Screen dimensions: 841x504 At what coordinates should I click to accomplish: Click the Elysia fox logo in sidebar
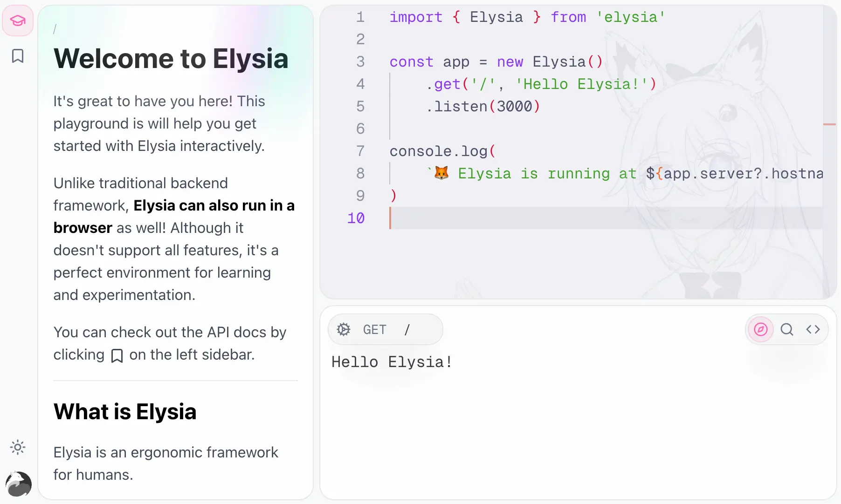coord(18,484)
